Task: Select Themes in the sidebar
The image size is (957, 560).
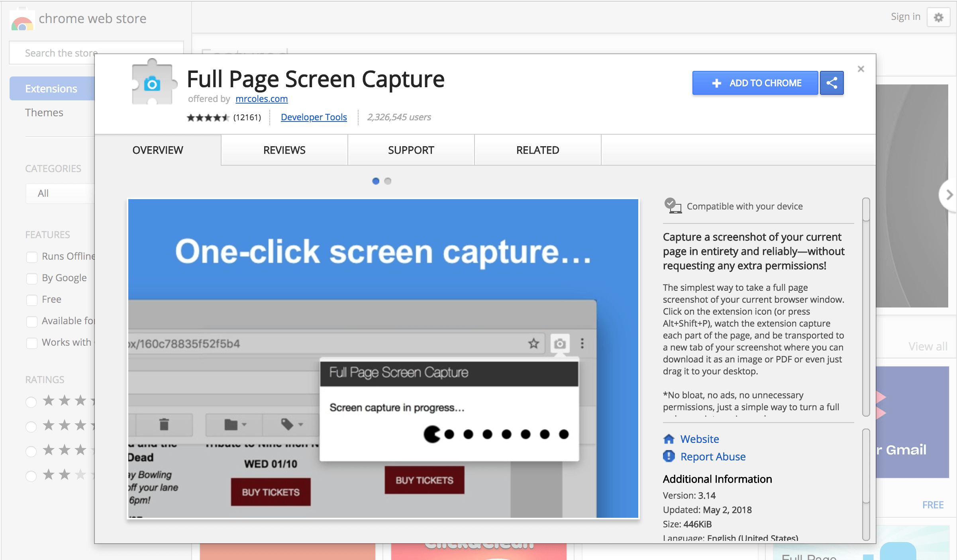Action: [x=44, y=113]
